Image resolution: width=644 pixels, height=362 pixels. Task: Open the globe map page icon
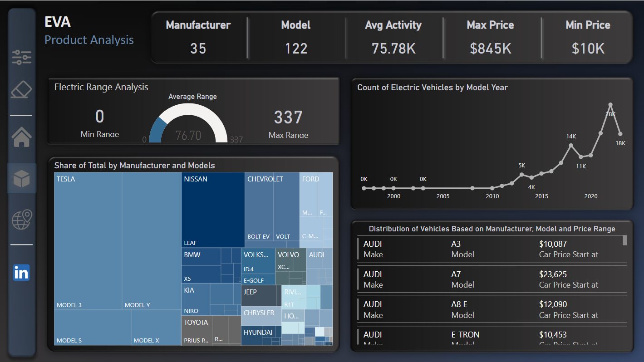[21, 219]
